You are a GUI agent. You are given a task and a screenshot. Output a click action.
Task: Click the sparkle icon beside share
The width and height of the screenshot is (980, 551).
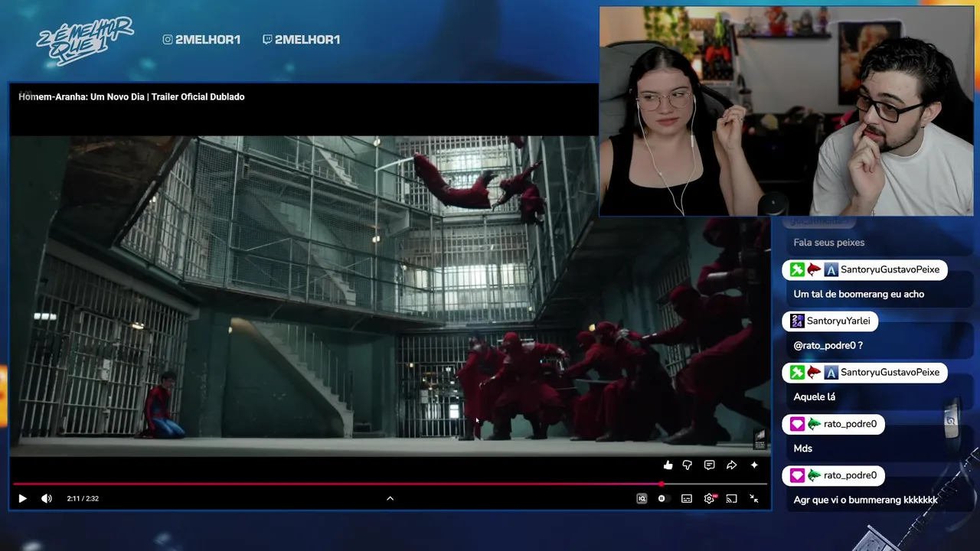[754, 465]
